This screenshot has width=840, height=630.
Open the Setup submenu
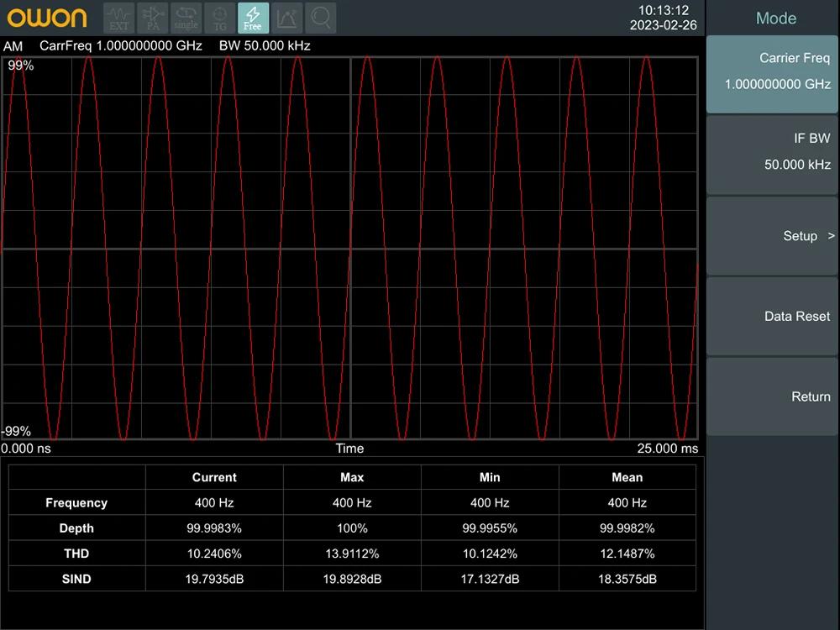772,236
